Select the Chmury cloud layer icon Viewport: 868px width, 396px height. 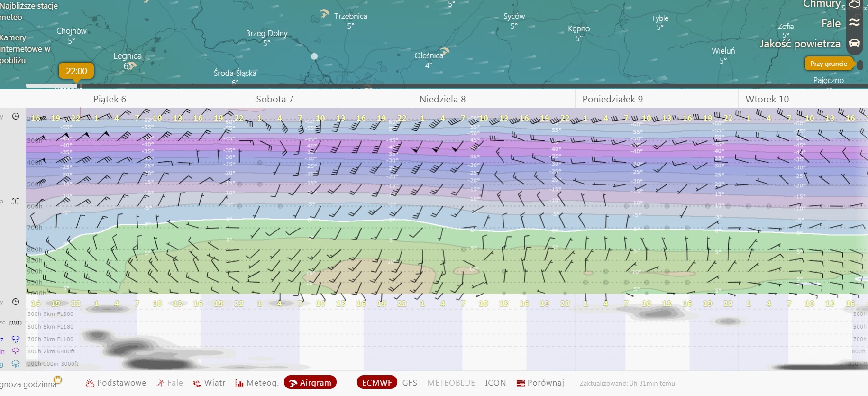coord(854,4)
